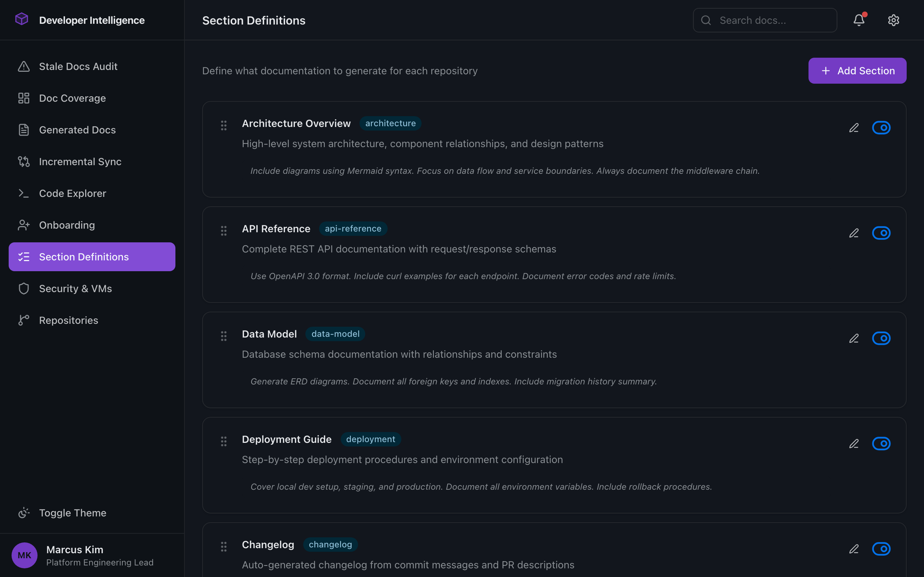Open the Stale Docs Audit panel
Image resolution: width=924 pixels, height=577 pixels.
click(x=78, y=66)
